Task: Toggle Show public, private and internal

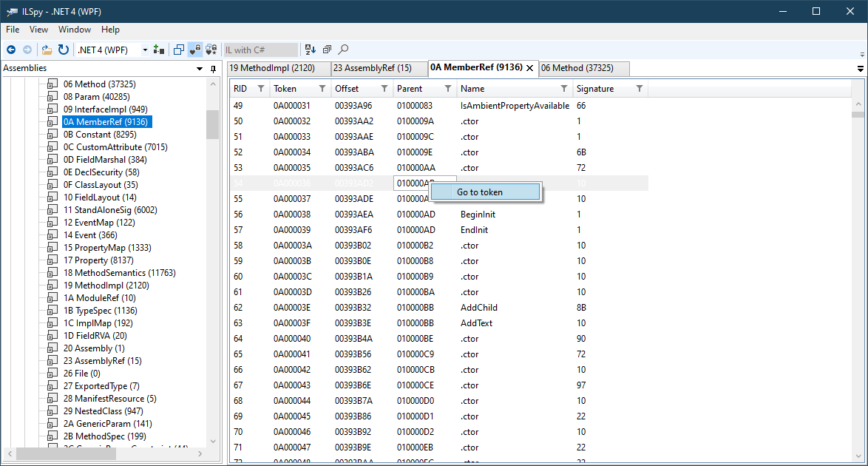Action: 195,50
